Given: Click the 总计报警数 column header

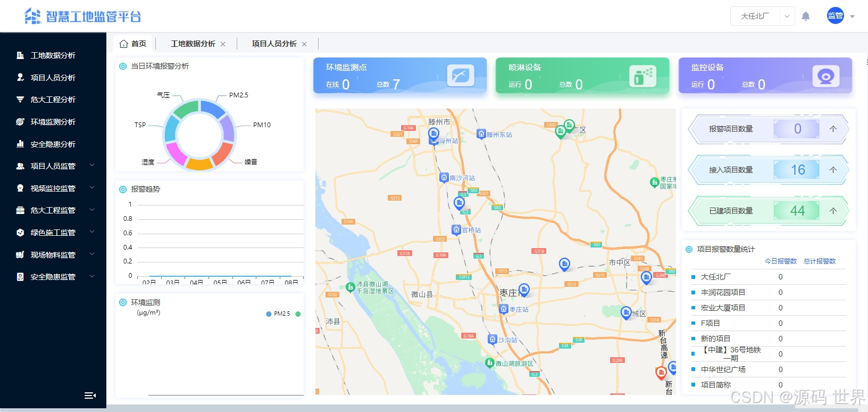Looking at the screenshot, I should [820, 261].
